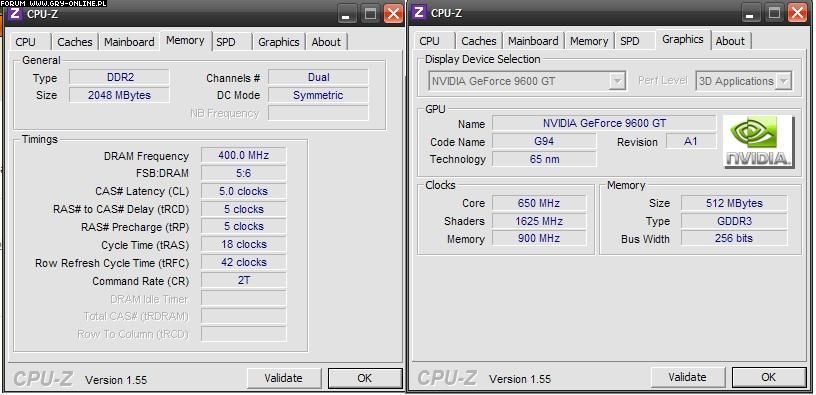The image size is (816, 395).
Task: Open Caches tab in right window
Action: point(479,41)
